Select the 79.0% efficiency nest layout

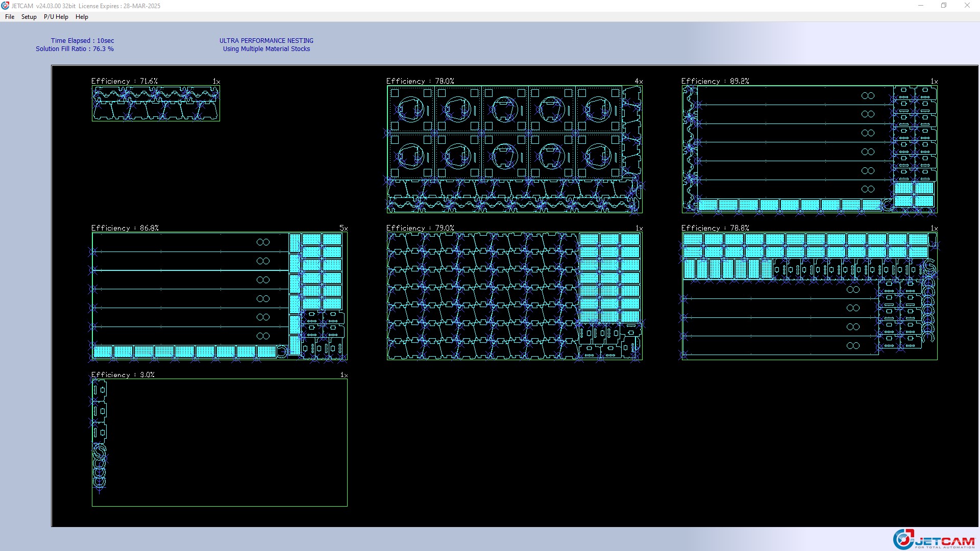click(x=514, y=296)
